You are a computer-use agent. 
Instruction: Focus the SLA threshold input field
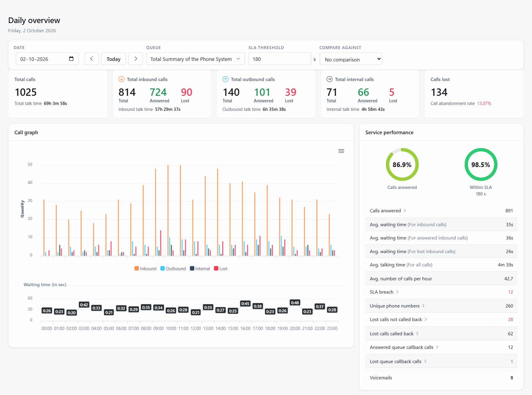click(280, 59)
